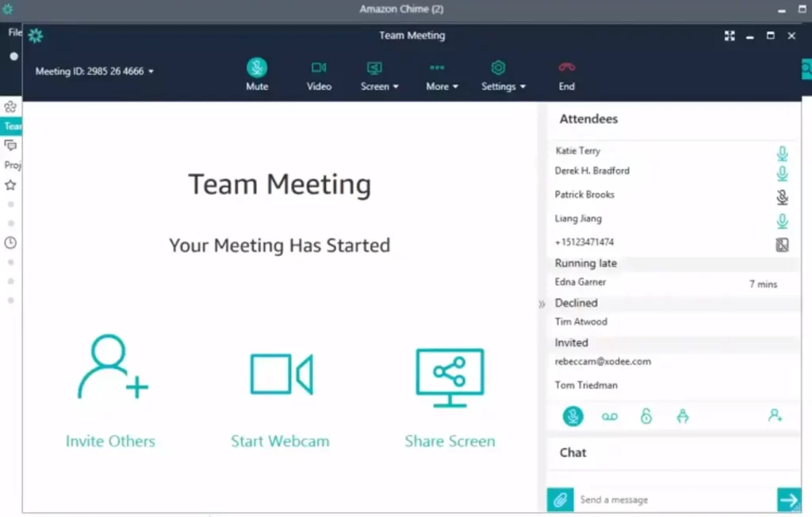This screenshot has width=812, height=517.
Task: Toggle Derek H. Bradford's microphone icon
Action: tap(782, 173)
